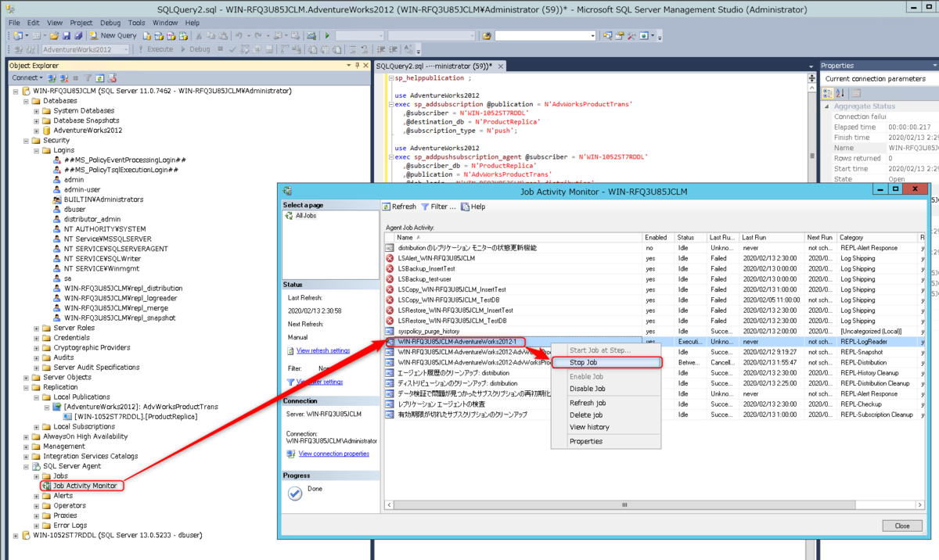939x560 pixels.
Task: Click the sa login user icon
Action: [57, 278]
